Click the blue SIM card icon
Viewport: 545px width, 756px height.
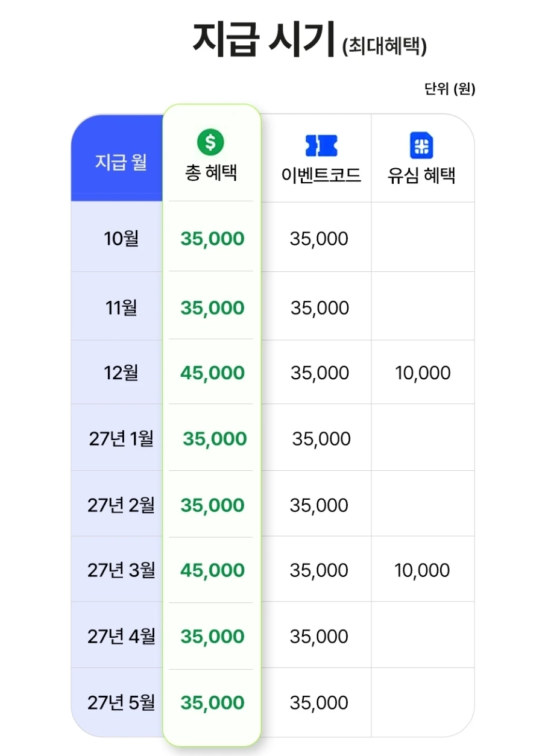pyautogui.click(x=421, y=145)
